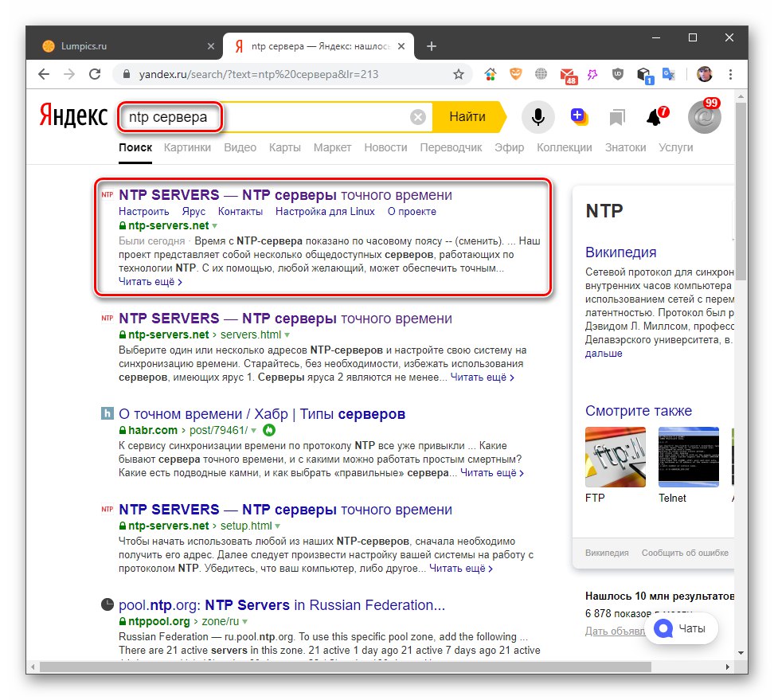This screenshot has width=774, height=700.
Task: Open the purple star extension icon
Action: tap(592, 74)
